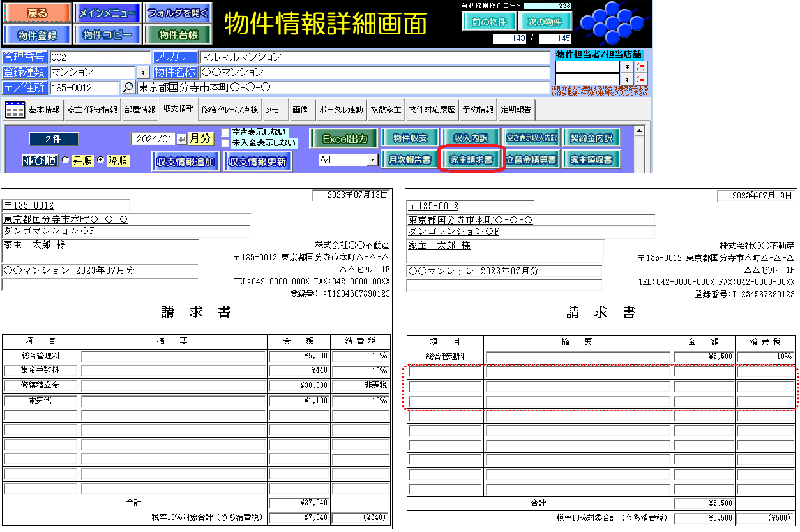Select the 昇順 sort order radio button

65,160
